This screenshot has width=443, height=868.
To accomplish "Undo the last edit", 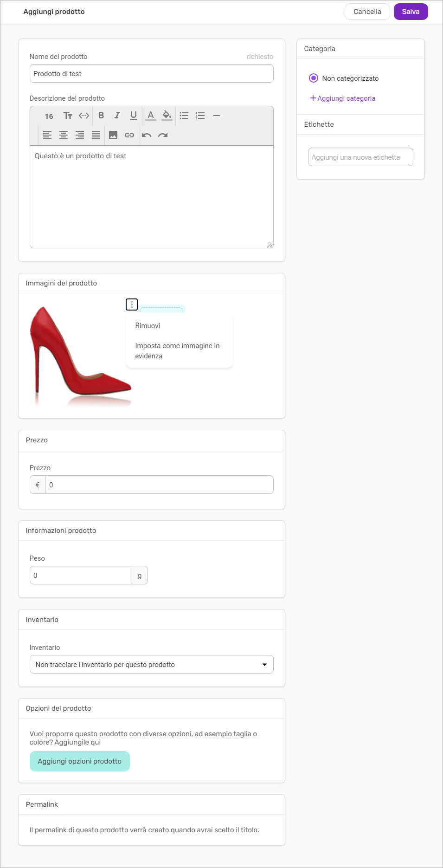I will tap(147, 135).
